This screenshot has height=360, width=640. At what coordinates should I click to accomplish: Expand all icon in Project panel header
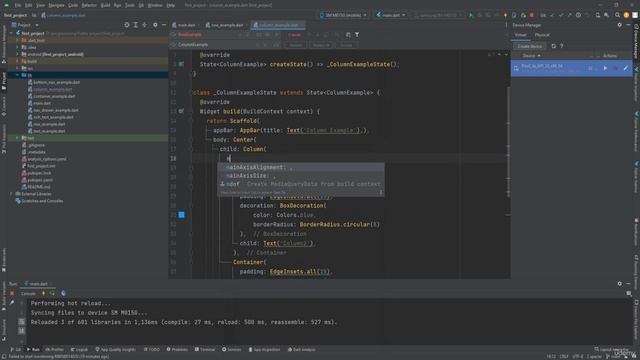click(136, 25)
